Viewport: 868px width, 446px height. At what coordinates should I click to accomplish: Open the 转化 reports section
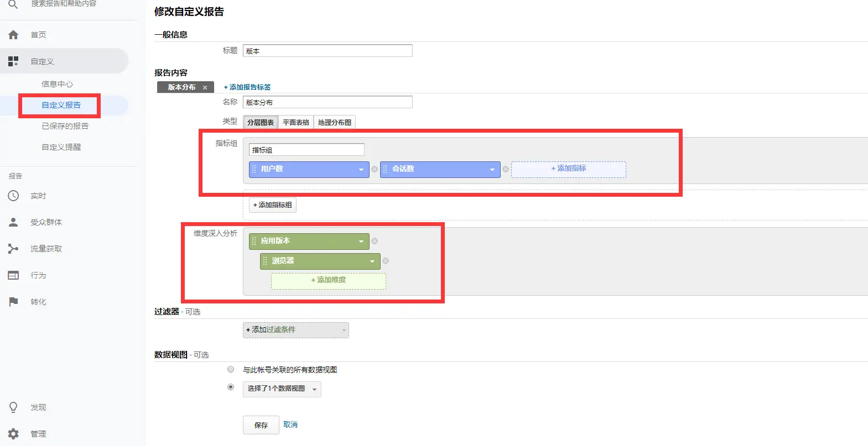pos(38,302)
